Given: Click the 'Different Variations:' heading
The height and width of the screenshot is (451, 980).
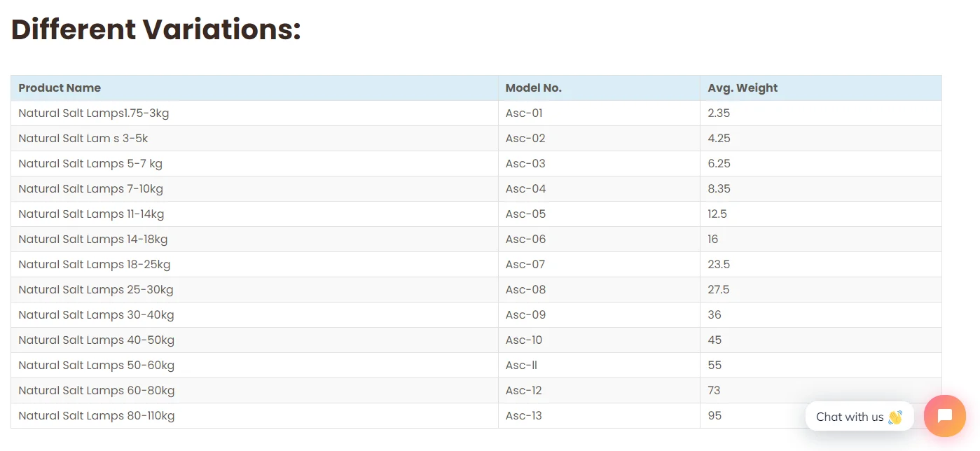Looking at the screenshot, I should coord(156,29).
